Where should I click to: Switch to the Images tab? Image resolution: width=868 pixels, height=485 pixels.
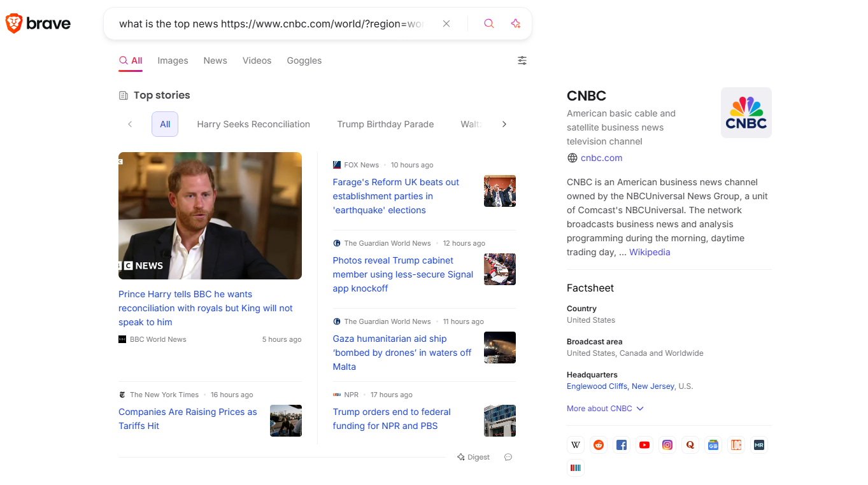pyautogui.click(x=173, y=60)
